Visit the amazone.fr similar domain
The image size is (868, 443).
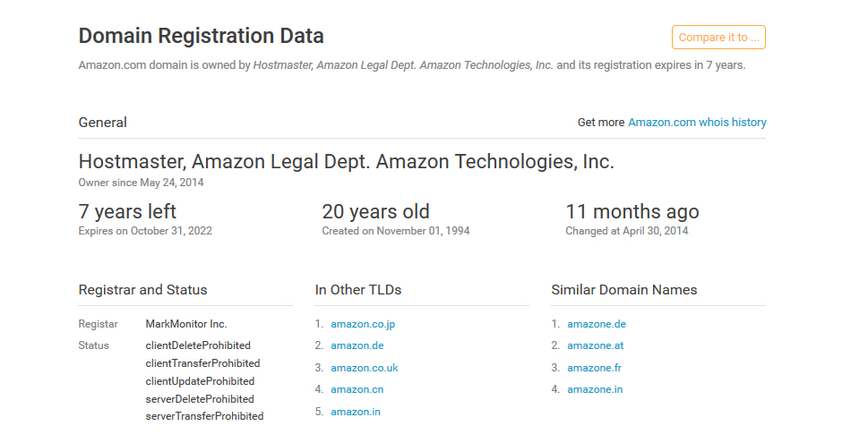[x=594, y=368]
